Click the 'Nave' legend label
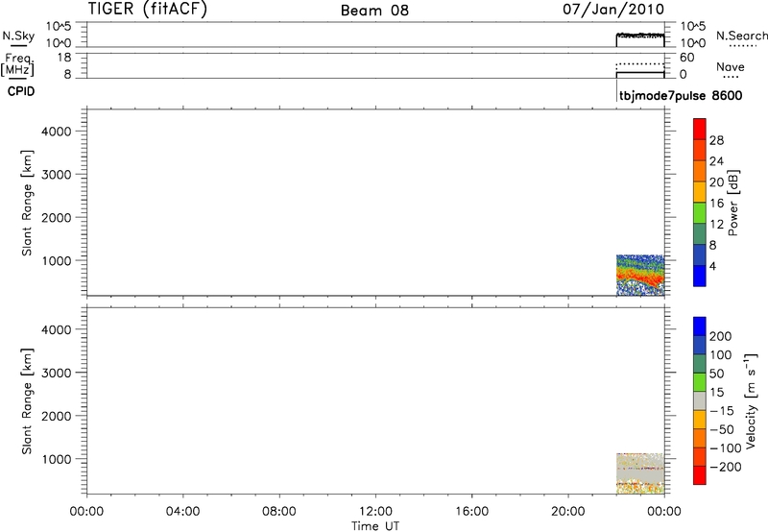The height and width of the screenshot is (532, 768). [x=731, y=67]
